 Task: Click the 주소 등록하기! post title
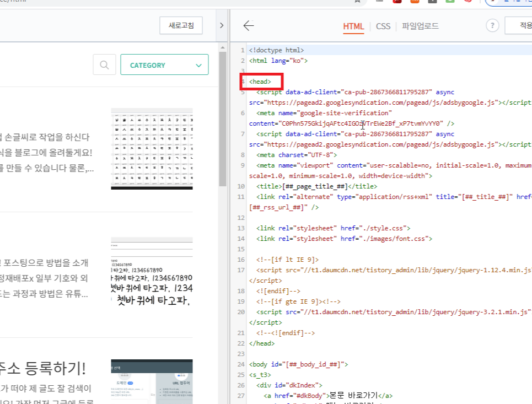[x=43, y=368]
